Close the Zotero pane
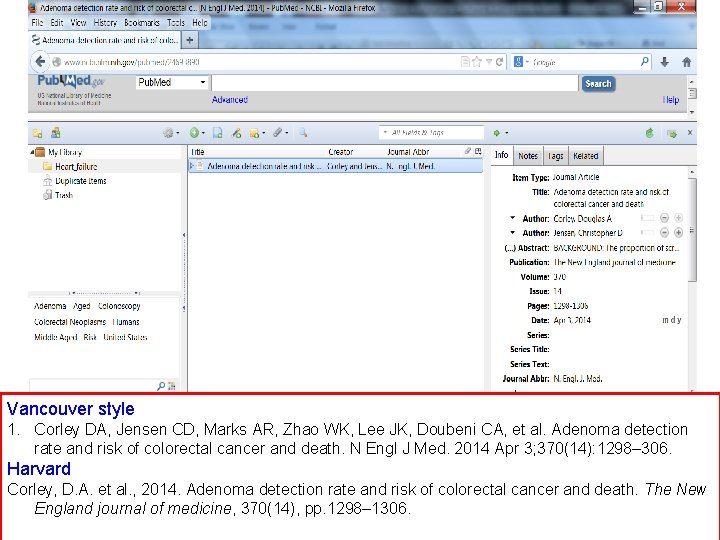The width and height of the screenshot is (720, 540). tap(690, 132)
